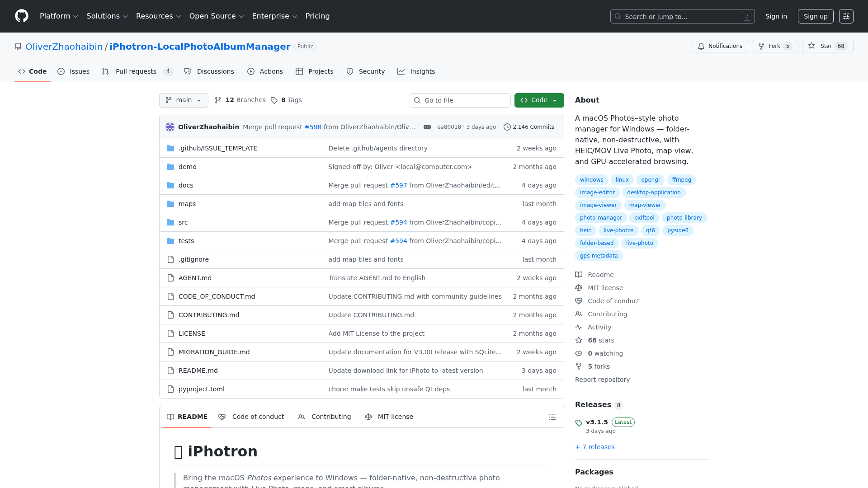Click the Sign up button
This screenshot has width=868, height=488.
tap(815, 16)
